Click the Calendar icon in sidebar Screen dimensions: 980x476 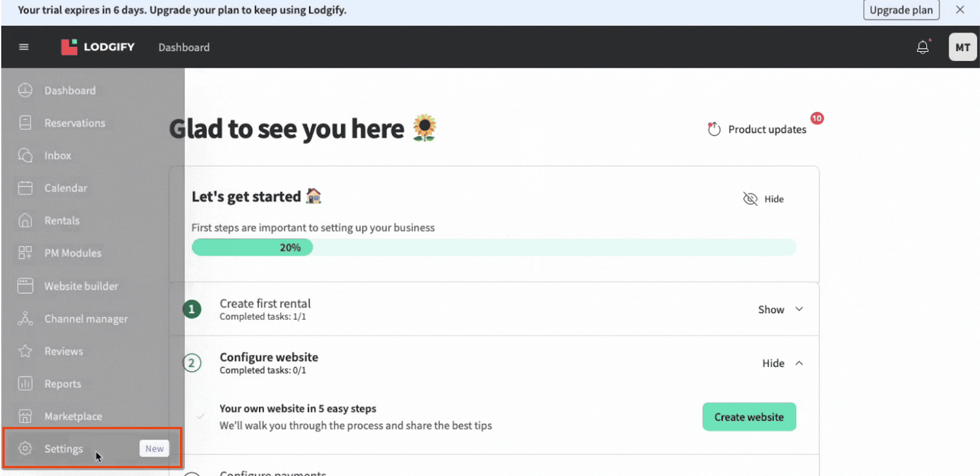point(25,188)
